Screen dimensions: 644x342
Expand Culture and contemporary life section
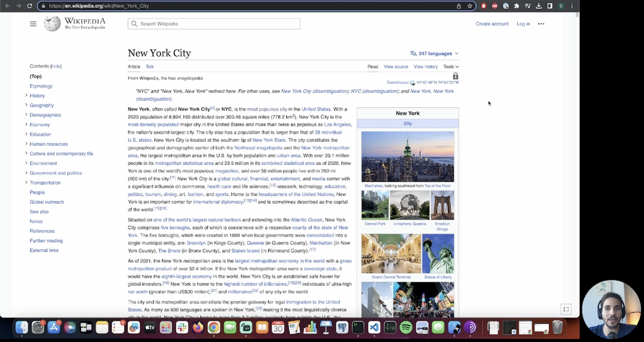coord(26,153)
